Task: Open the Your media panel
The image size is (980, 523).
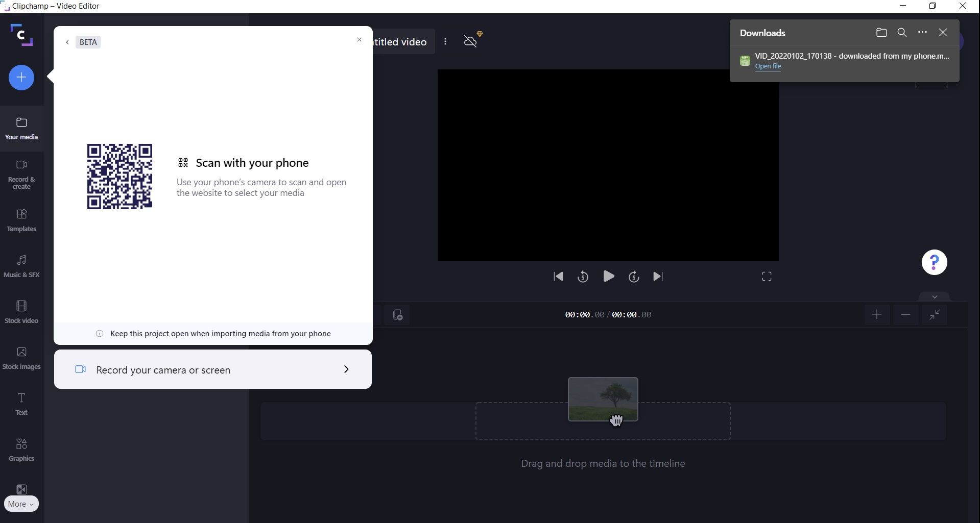Action: click(21, 128)
